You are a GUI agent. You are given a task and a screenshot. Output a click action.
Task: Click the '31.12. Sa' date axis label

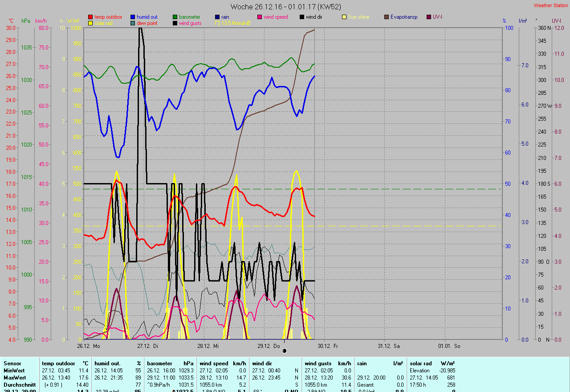[389, 346]
